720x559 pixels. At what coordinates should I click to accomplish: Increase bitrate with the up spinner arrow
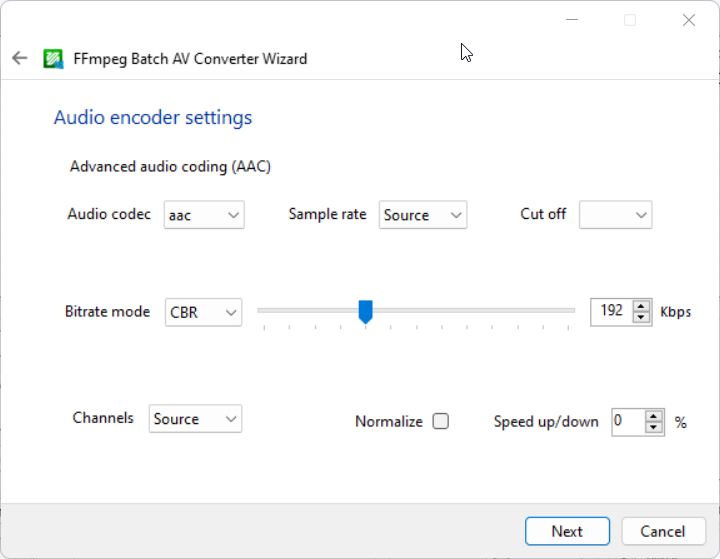641,306
